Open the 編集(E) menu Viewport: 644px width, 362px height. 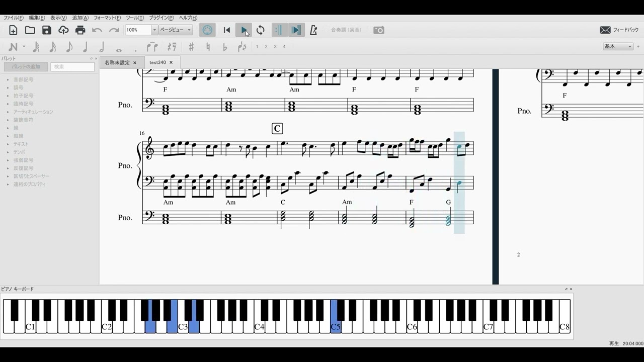[x=37, y=18]
